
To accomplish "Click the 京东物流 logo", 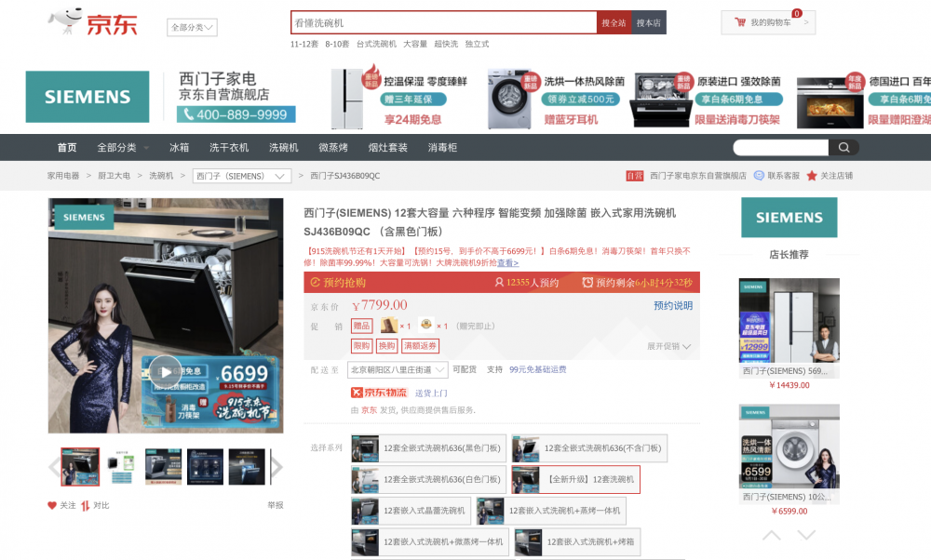I will (379, 393).
